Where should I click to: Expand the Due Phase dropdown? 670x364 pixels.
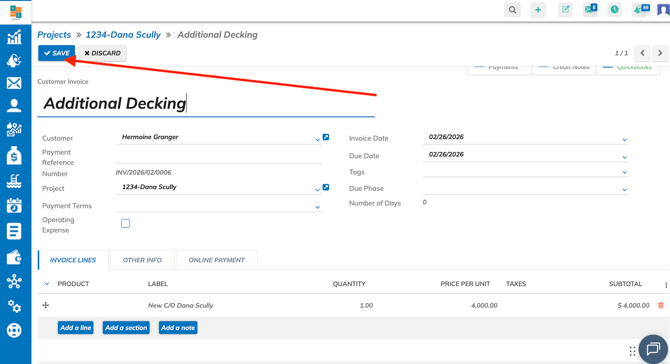pos(624,190)
